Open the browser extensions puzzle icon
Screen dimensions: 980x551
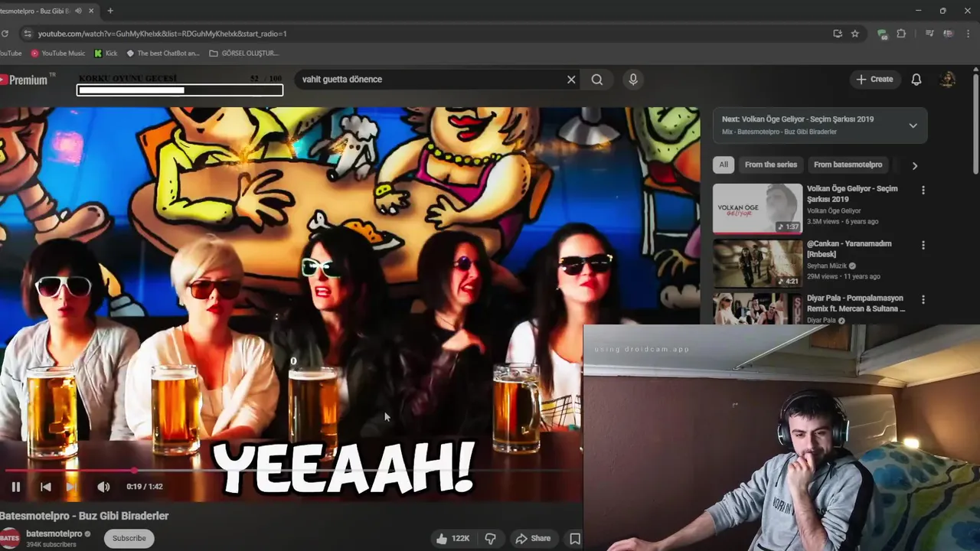tap(901, 34)
